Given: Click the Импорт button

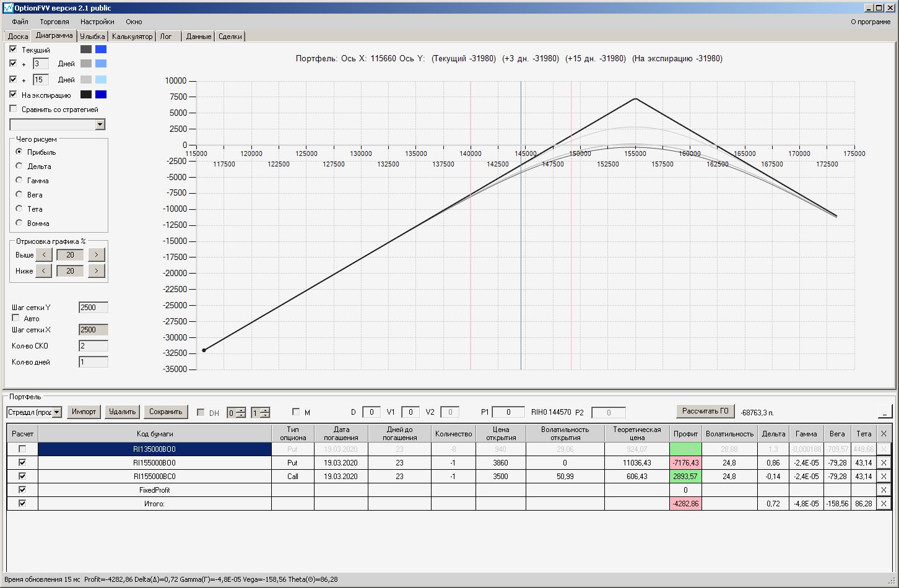Looking at the screenshot, I should (84, 412).
